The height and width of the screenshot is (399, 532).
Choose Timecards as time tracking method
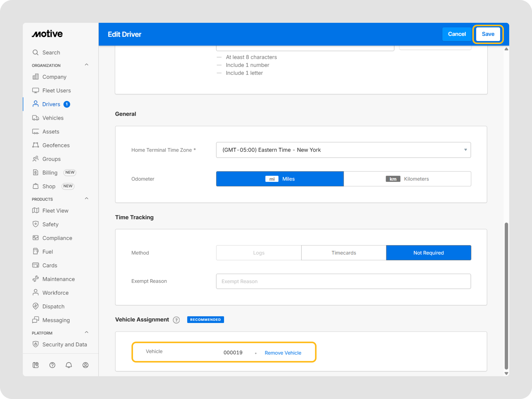click(344, 253)
